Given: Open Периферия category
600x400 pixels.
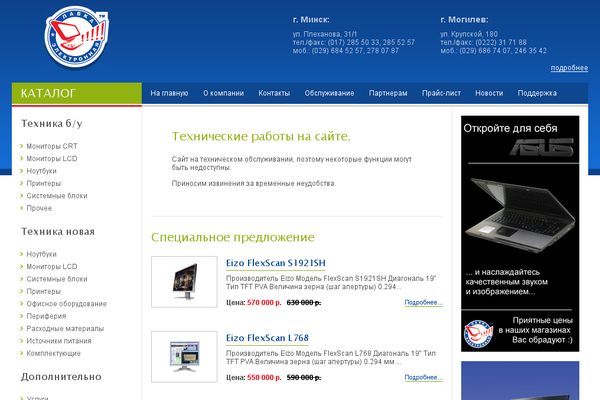Looking at the screenshot, I should (x=46, y=316).
